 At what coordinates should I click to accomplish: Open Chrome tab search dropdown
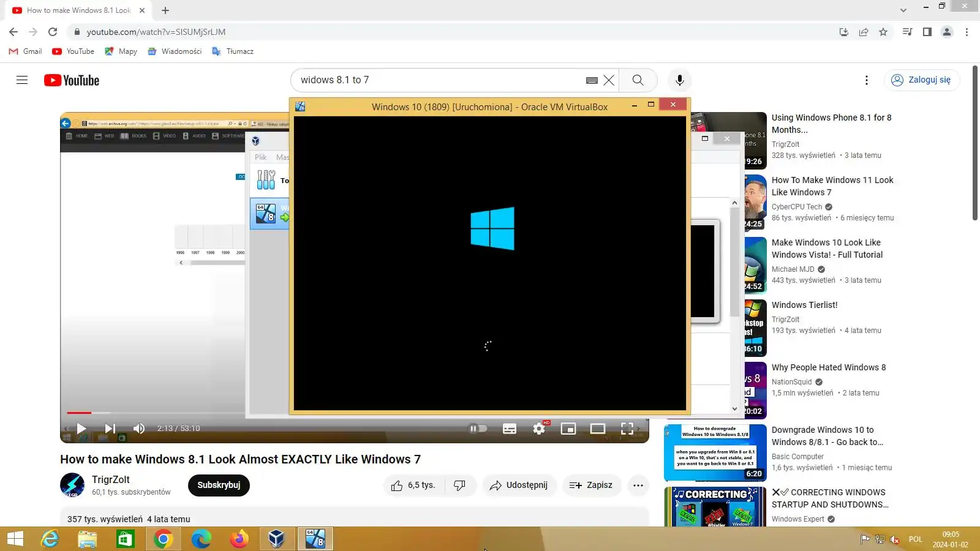[x=903, y=10]
